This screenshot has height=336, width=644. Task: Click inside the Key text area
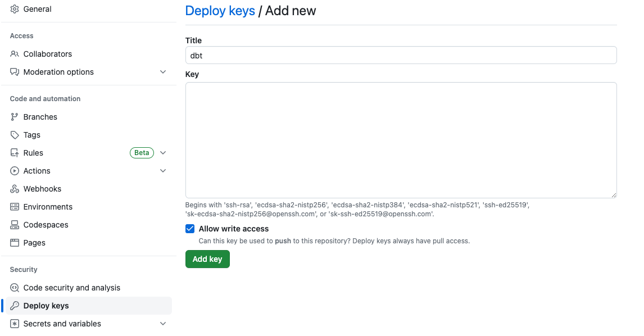401,140
